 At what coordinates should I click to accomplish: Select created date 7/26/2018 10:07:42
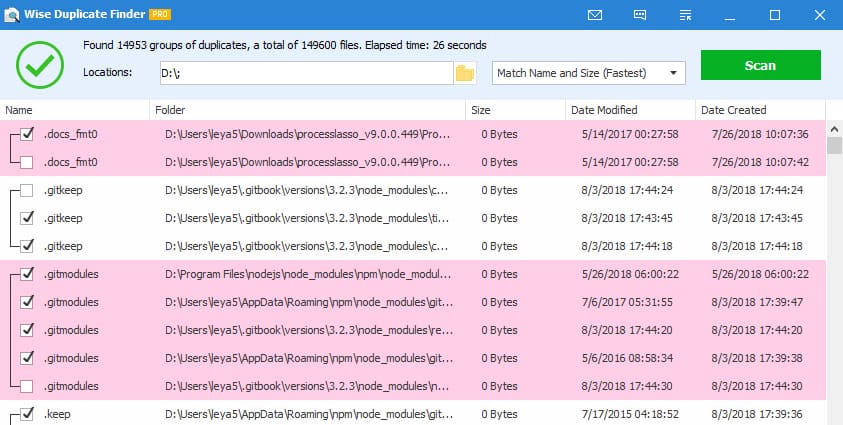(760, 162)
